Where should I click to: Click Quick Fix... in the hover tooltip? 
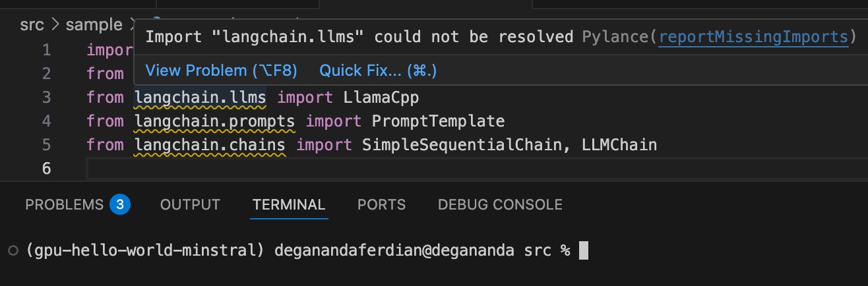[378, 70]
